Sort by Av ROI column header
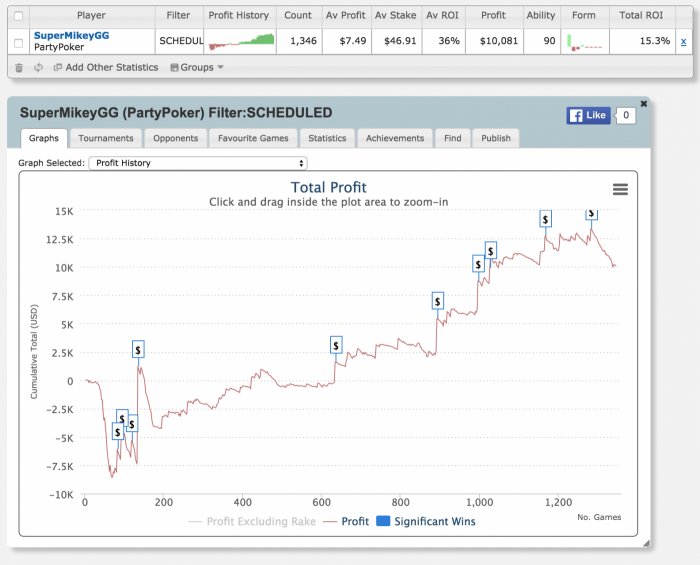700x565 pixels. [x=442, y=15]
